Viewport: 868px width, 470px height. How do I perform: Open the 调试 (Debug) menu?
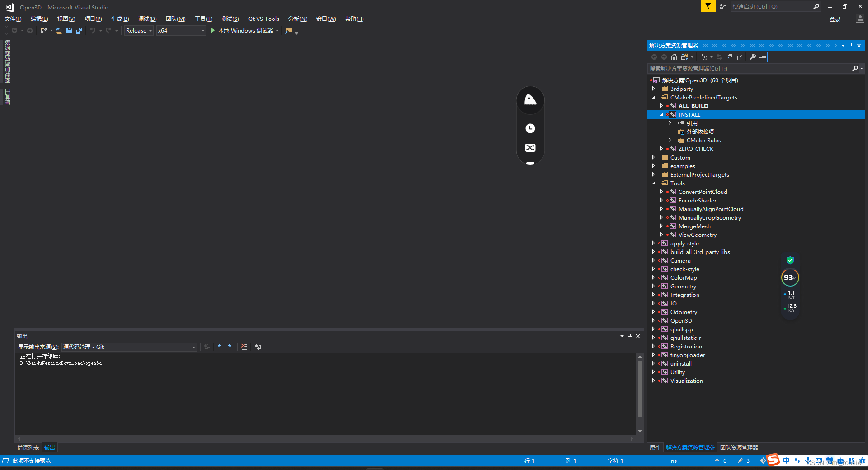[147, 19]
